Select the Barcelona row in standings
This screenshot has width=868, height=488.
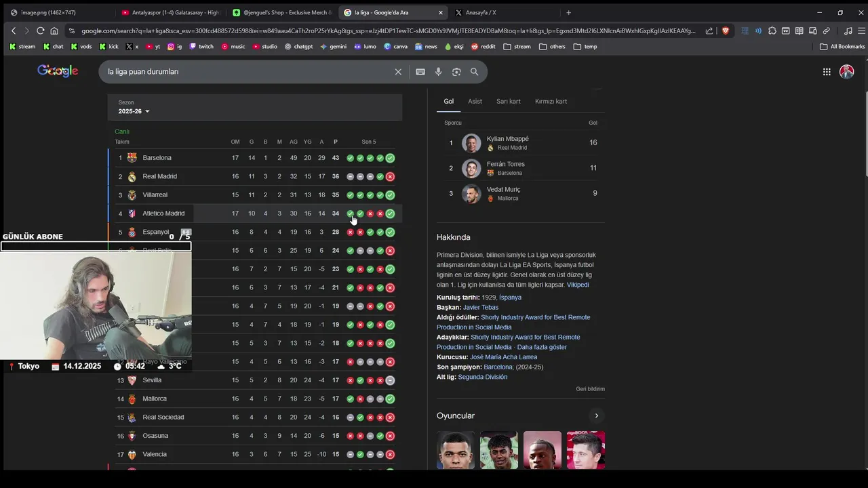(255, 158)
